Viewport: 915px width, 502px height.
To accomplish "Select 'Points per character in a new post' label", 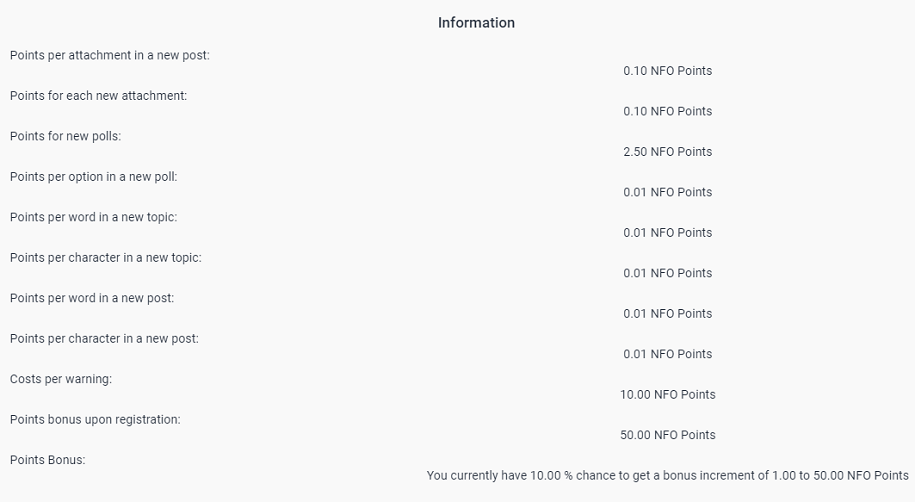I will (104, 339).
